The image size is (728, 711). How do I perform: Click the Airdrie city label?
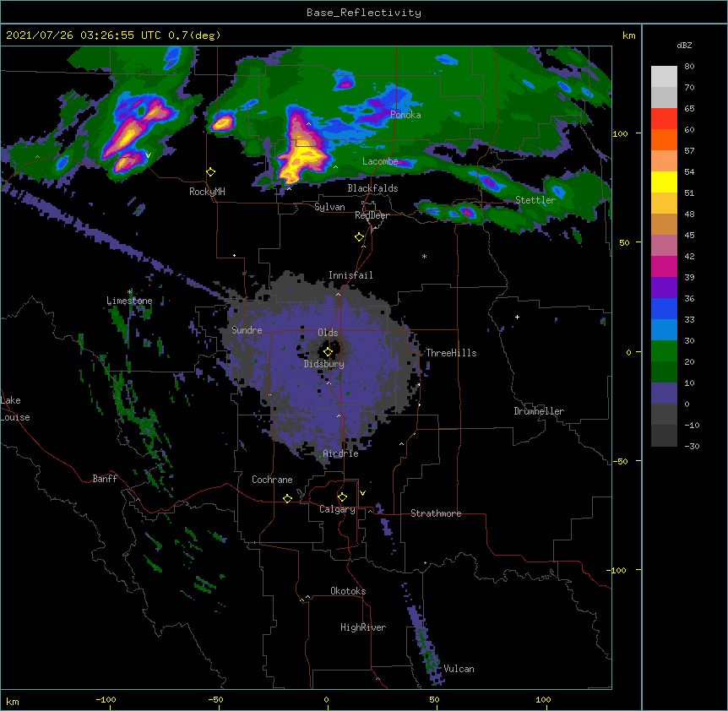click(341, 453)
